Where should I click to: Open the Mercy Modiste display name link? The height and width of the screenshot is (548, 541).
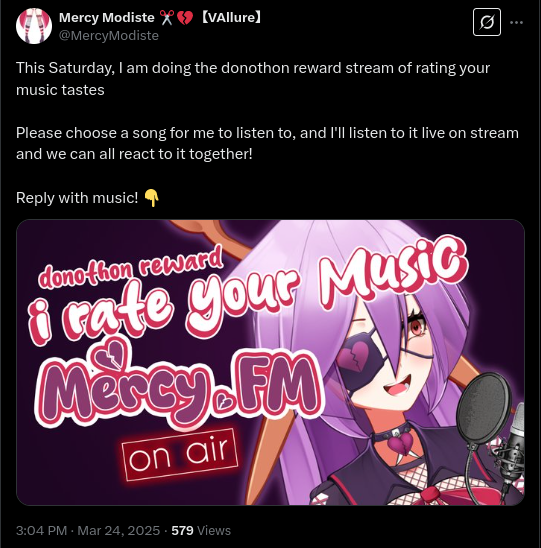coord(107,17)
